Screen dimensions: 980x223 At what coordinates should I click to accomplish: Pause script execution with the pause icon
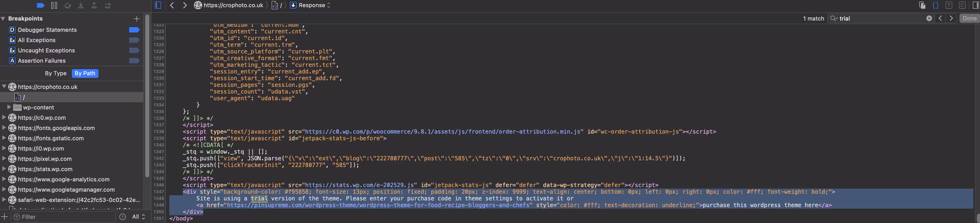54,5
